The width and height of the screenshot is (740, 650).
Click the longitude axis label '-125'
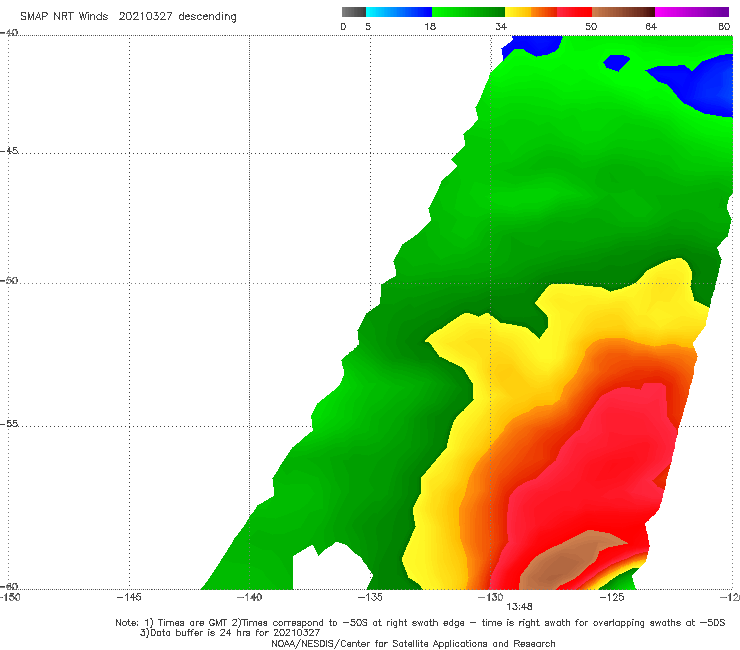coord(612,597)
